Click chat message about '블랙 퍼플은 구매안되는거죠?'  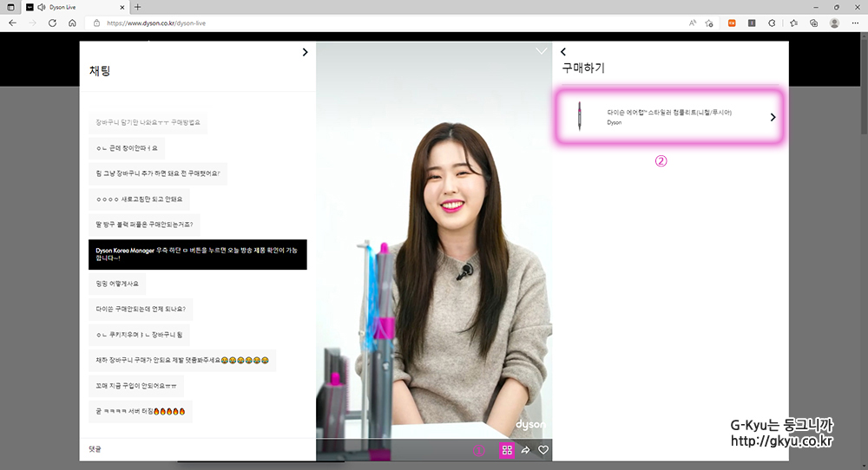click(x=144, y=225)
